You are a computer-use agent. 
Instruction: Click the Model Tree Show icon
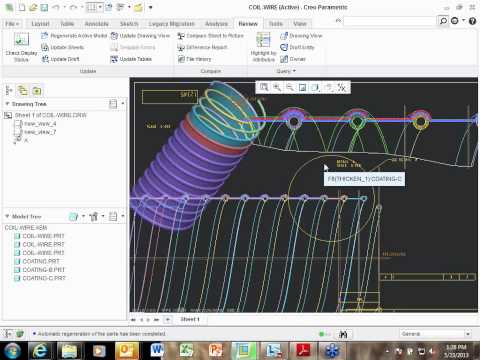(73, 217)
